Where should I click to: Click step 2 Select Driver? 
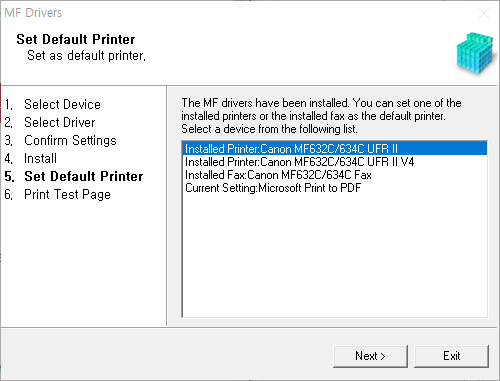(x=50, y=122)
